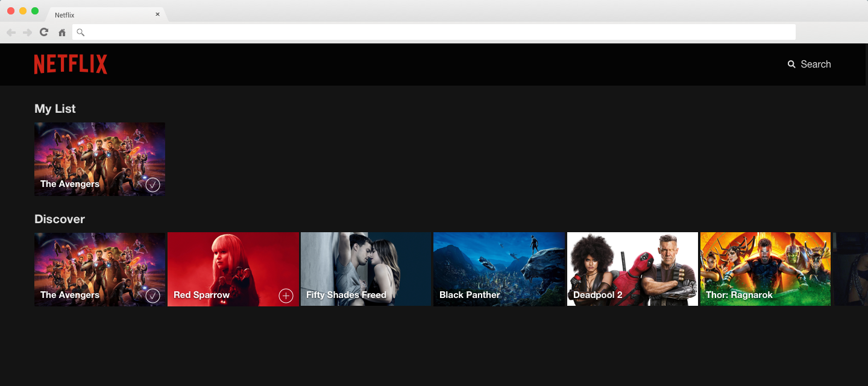Screen dimensions: 868x386
Task: Remove The Avengers via checkmark in My List
Action: pos(153,185)
